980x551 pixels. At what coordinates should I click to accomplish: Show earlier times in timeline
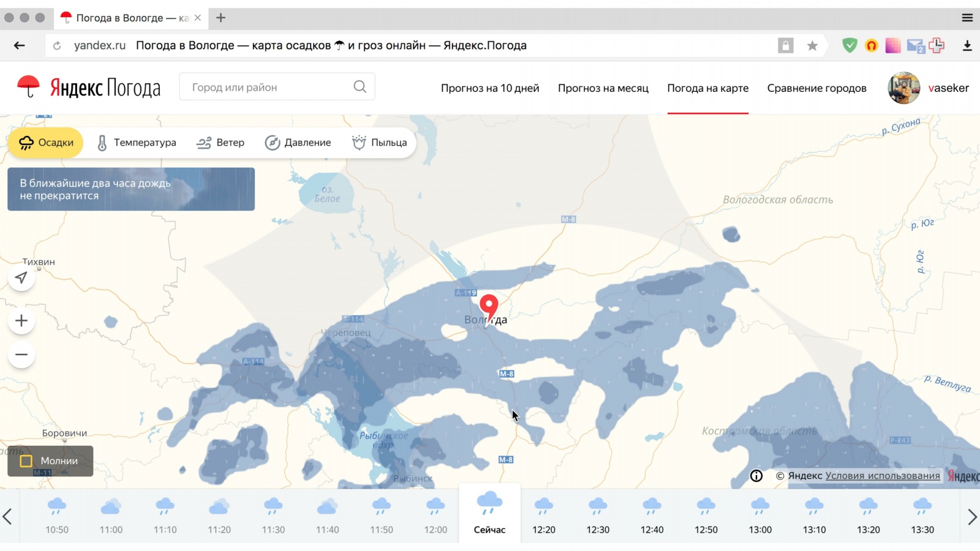pos(7,517)
